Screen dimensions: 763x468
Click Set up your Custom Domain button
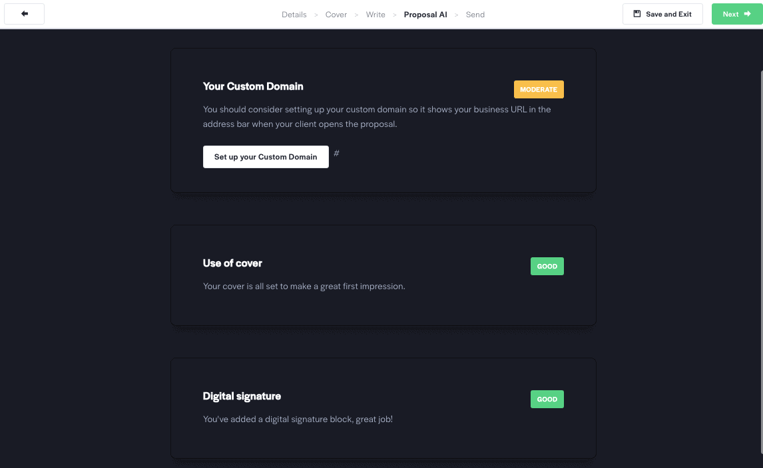click(266, 157)
